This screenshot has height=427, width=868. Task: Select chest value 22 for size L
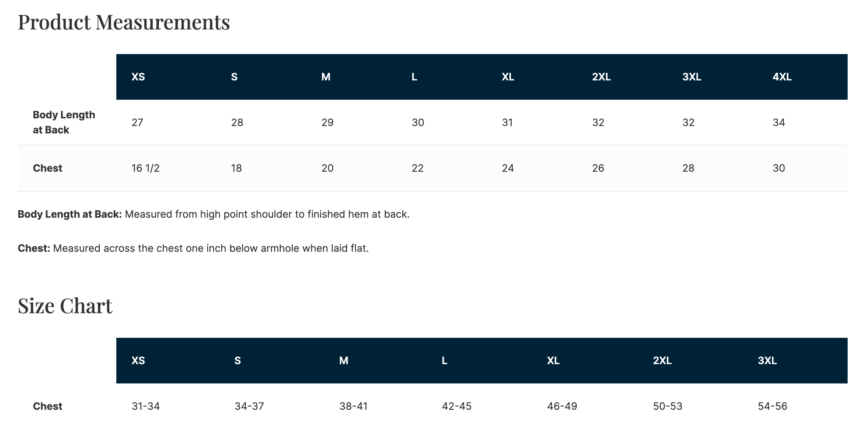coord(417,168)
